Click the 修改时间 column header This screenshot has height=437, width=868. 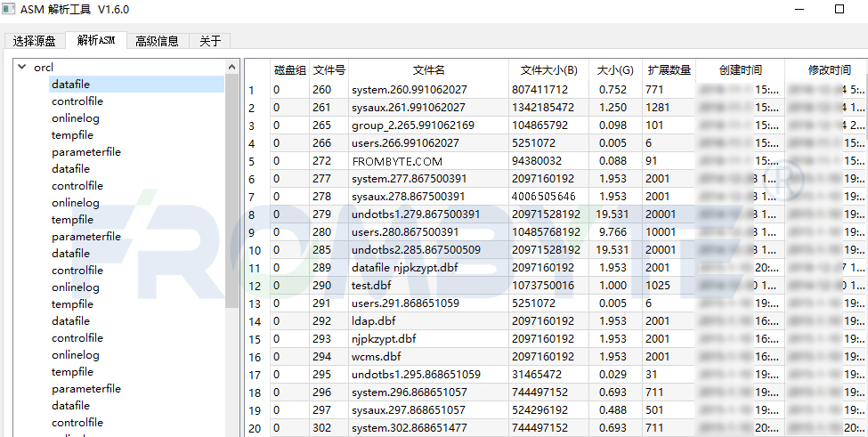(827, 70)
